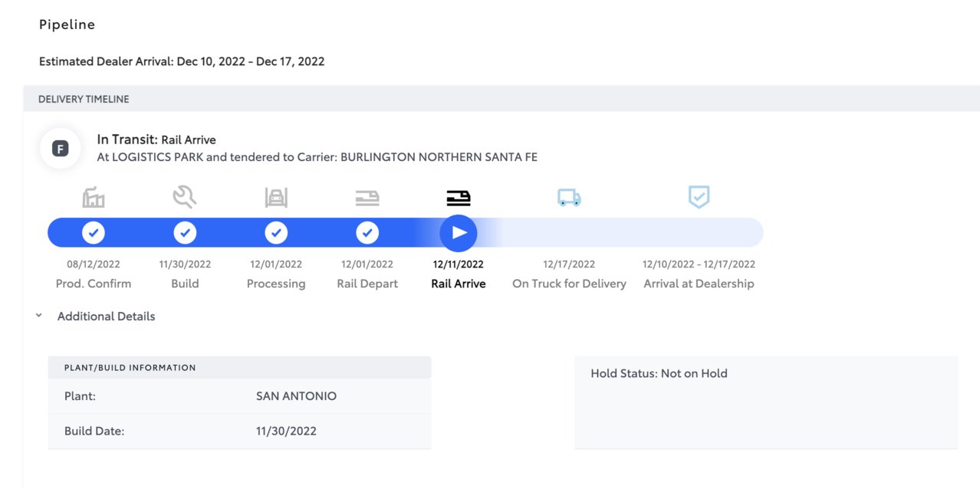980x489 pixels.
Task: Click the 11/30/2022 timeline date under Build icon
Action: [185, 264]
